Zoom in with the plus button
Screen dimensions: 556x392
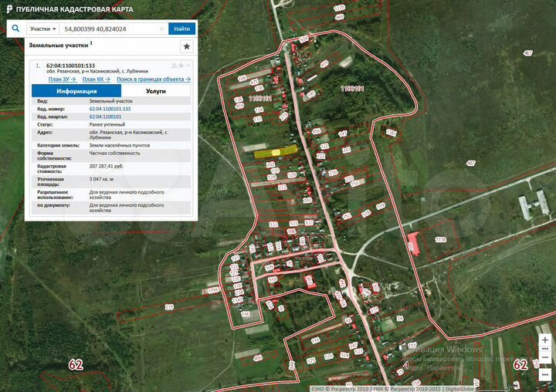tap(545, 340)
